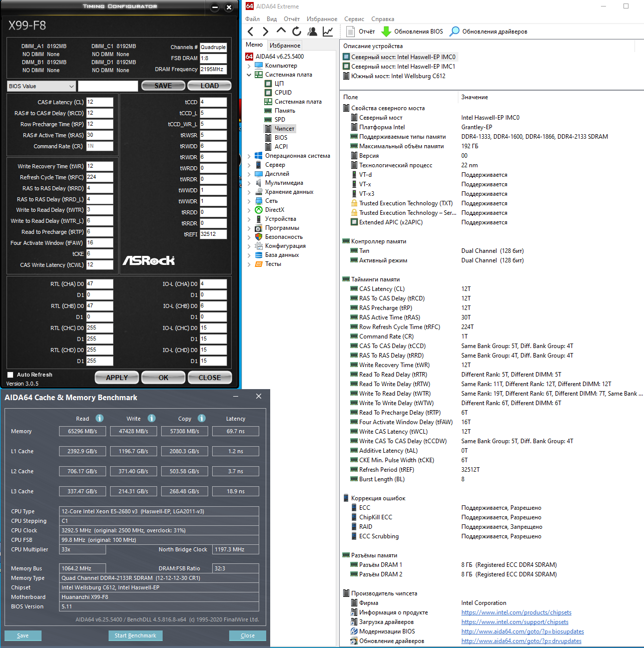The width and height of the screenshot is (644, 648).
Task: Refresh the AIDA64 page with the circular arrow
Action: tap(297, 32)
